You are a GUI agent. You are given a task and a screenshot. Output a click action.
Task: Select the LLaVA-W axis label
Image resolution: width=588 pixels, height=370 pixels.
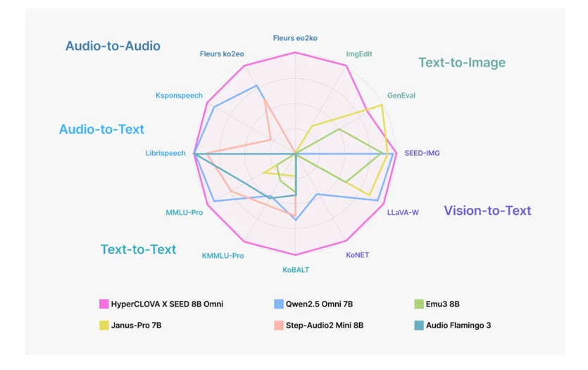click(403, 212)
